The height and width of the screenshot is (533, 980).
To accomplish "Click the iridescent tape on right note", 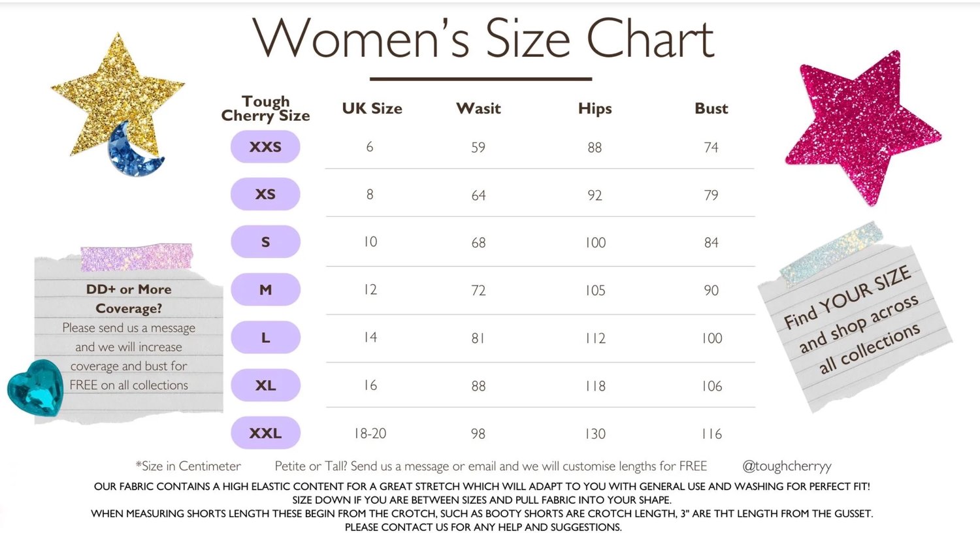I will click(831, 253).
